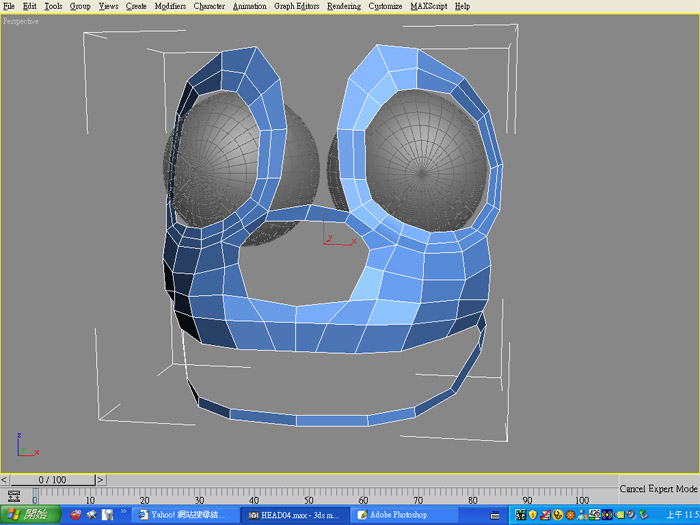Open the Help menu
The image size is (700, 525).
(x=462, y=6)
